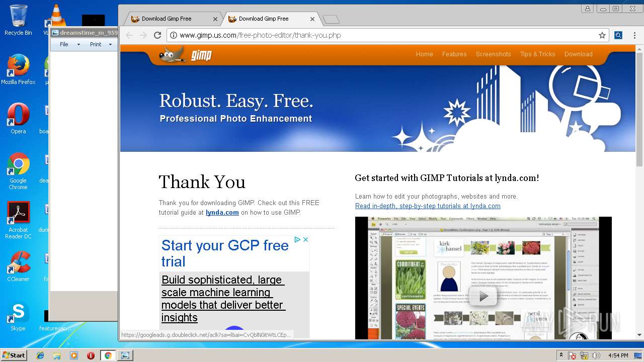Click the blue search extension icon

pos(618,35)
